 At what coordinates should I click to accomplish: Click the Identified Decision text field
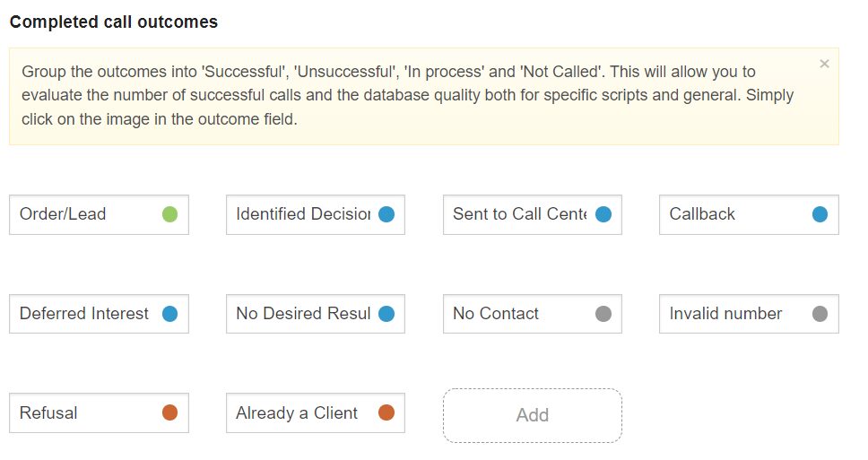[300, 214]
